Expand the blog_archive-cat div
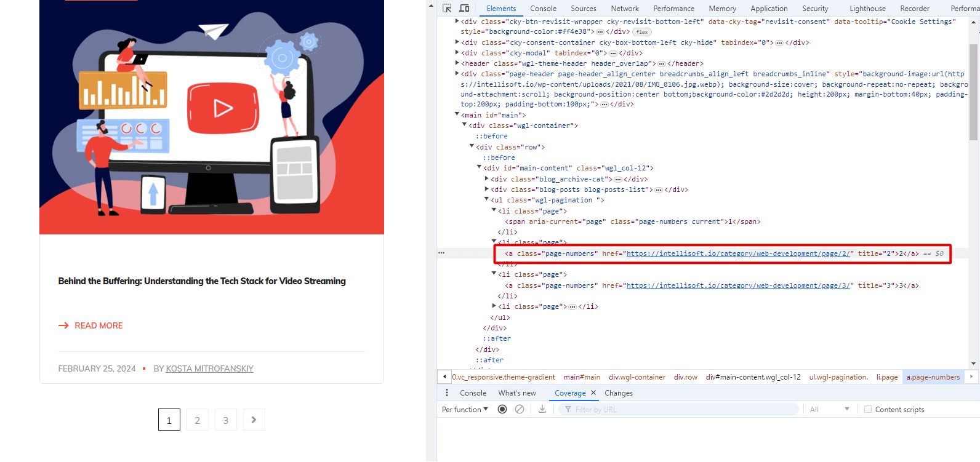 coord(486,178)
